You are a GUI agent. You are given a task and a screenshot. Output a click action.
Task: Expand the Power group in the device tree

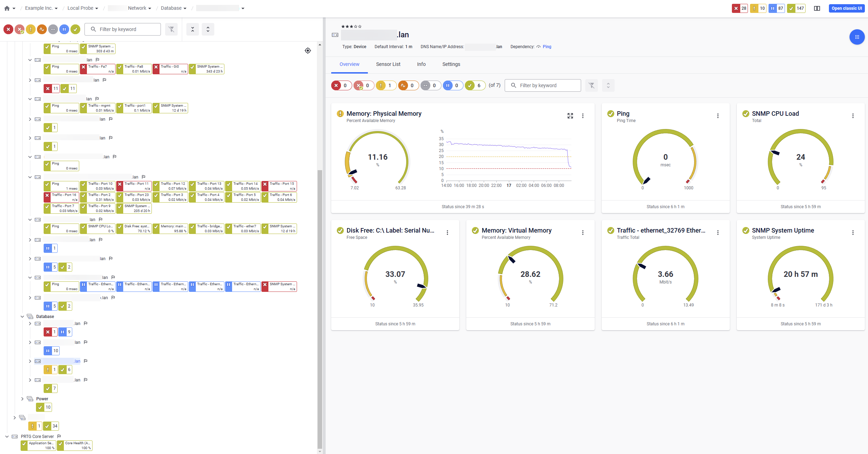tap(22, 399)
